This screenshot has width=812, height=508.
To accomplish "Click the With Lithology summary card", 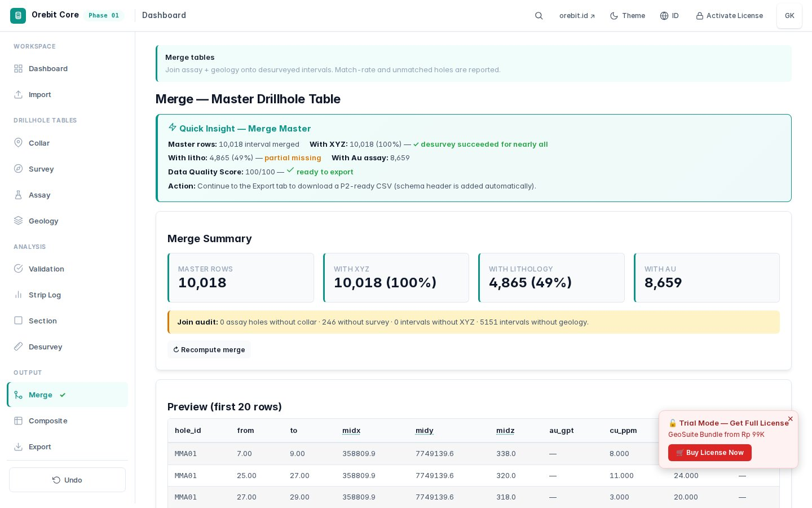I will pyautogui.click(x=551, y=278).
